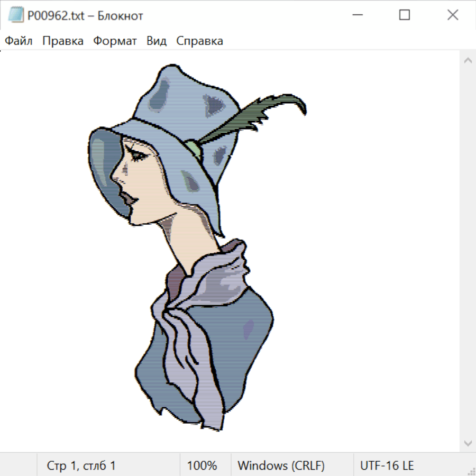This screenshot has height=476, width=476.
Task: Expand the Вид menu
Action: click(x=157, y=41)
